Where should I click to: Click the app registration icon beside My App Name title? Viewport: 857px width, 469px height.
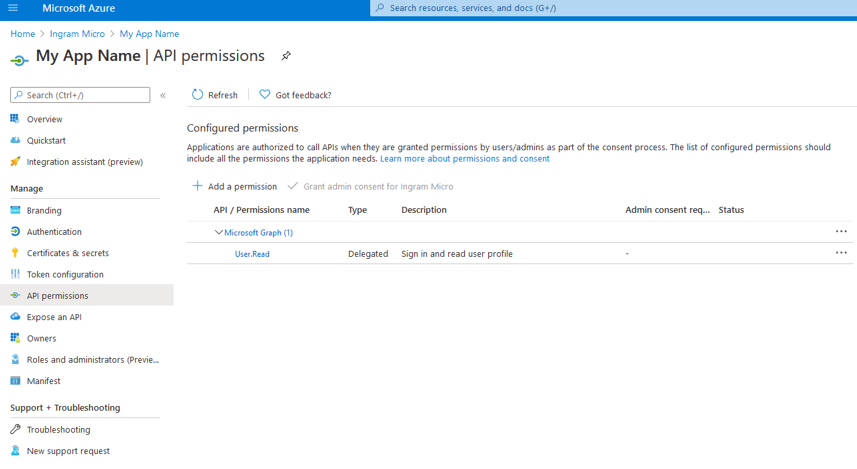19,60
